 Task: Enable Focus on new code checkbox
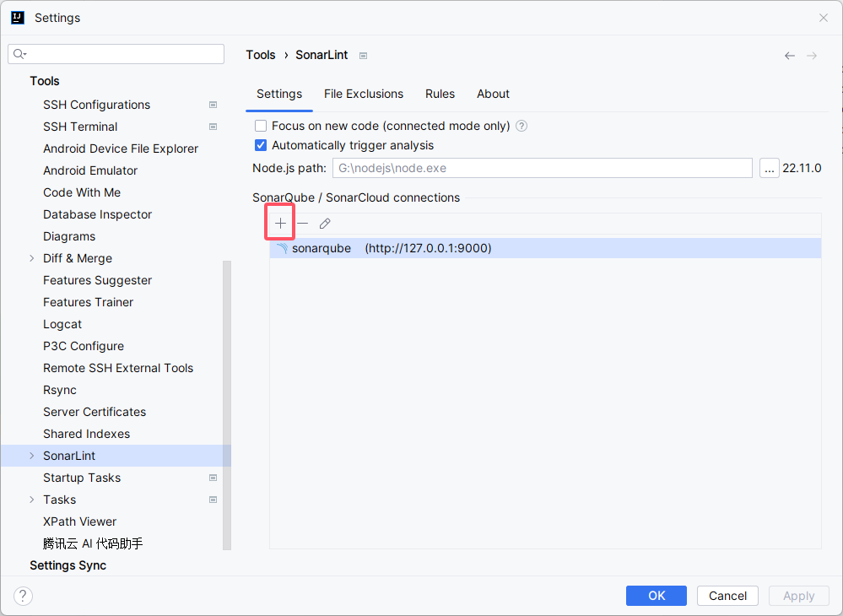coord(261,126)
